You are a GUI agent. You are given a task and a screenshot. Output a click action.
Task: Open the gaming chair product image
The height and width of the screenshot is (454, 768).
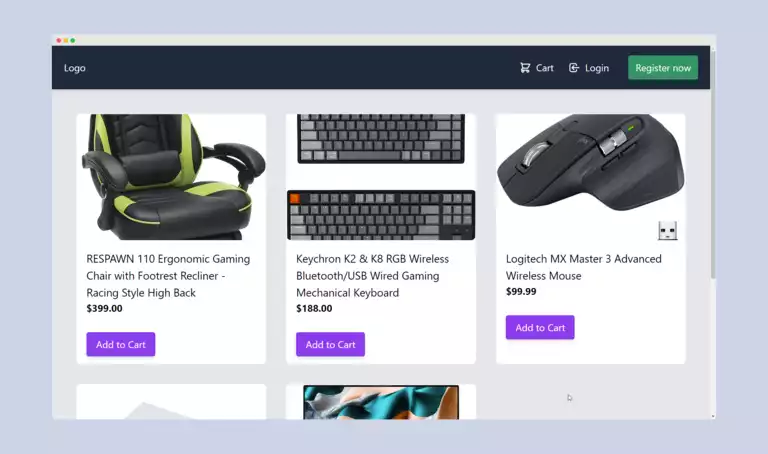click(x=171, y=177)
